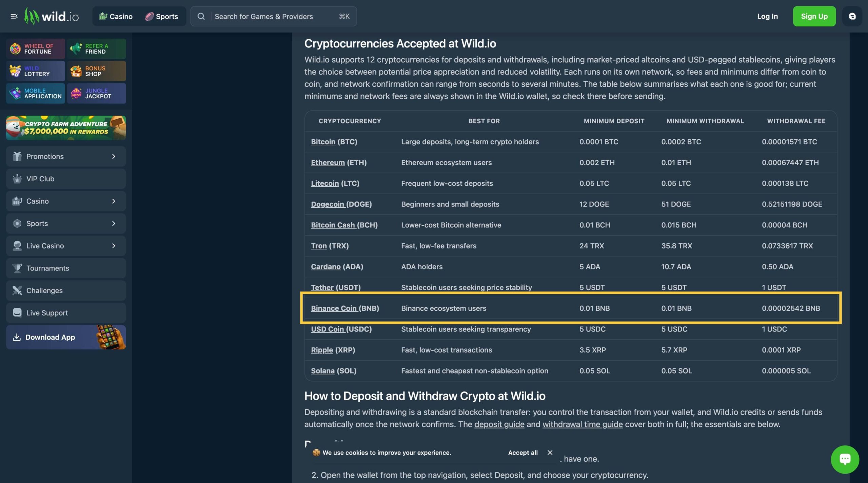Open the green live chat bubble

click(x=845, y=460)
